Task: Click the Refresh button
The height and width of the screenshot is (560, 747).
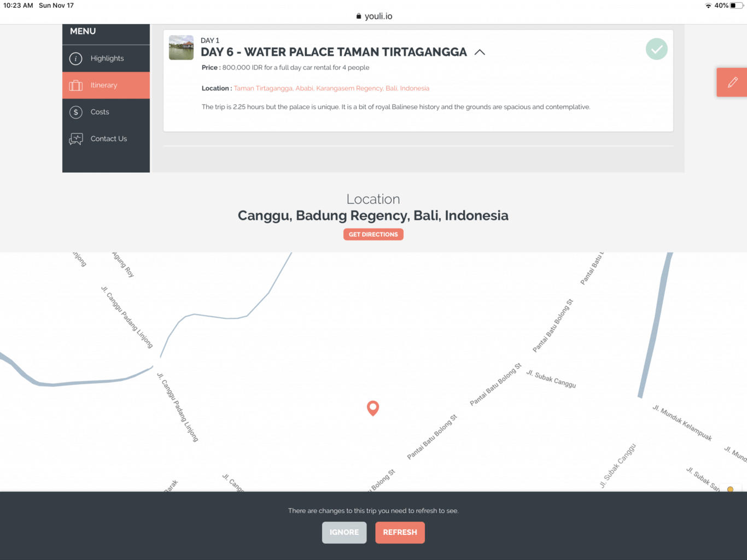Action: 400,532
